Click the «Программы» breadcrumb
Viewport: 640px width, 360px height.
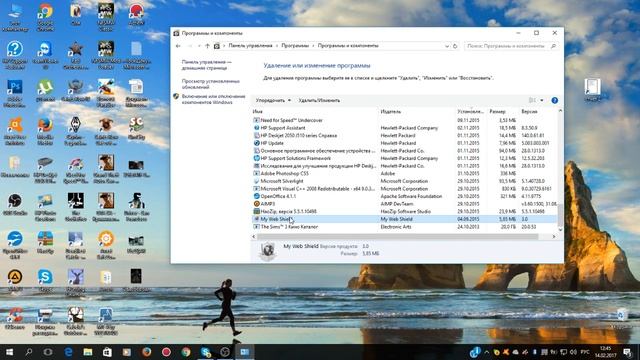tap(295, 46)
